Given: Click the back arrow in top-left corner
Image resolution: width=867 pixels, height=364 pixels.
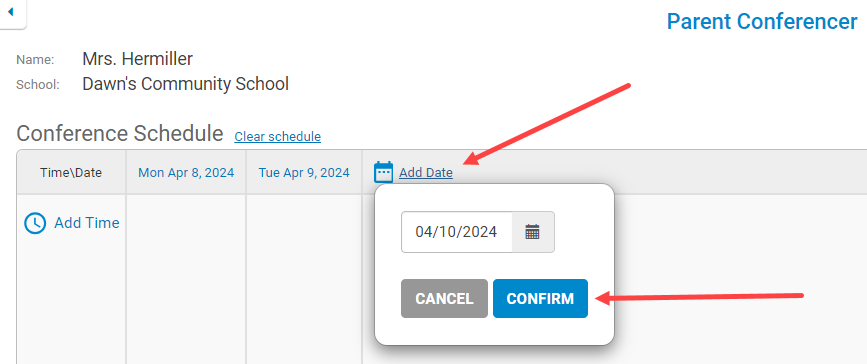Looking at the screenshot, I should [x=11, y=12].
